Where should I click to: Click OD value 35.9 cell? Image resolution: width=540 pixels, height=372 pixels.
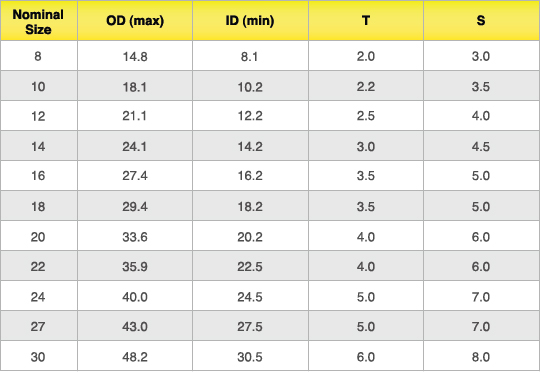(135, 266)
